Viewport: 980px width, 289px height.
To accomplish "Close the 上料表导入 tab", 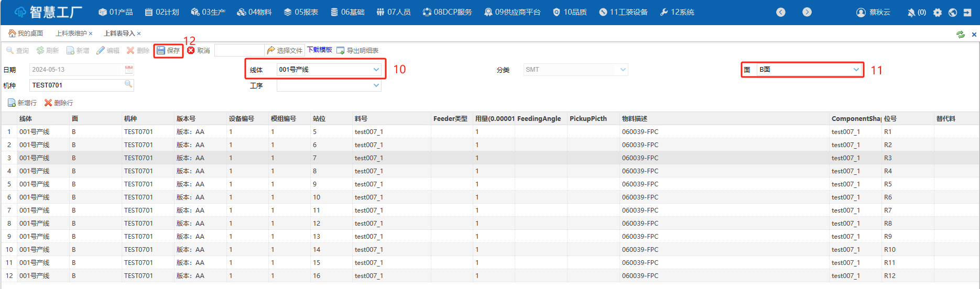I will [x=139, y=34].
